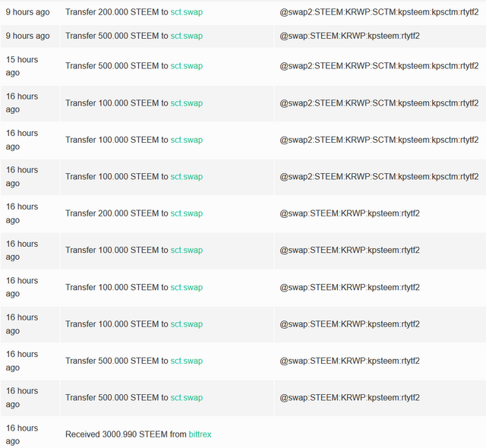Select the swap2 memo of the 9-hour 200.000 transfer
486x448 pixels.
coord(379,12)
